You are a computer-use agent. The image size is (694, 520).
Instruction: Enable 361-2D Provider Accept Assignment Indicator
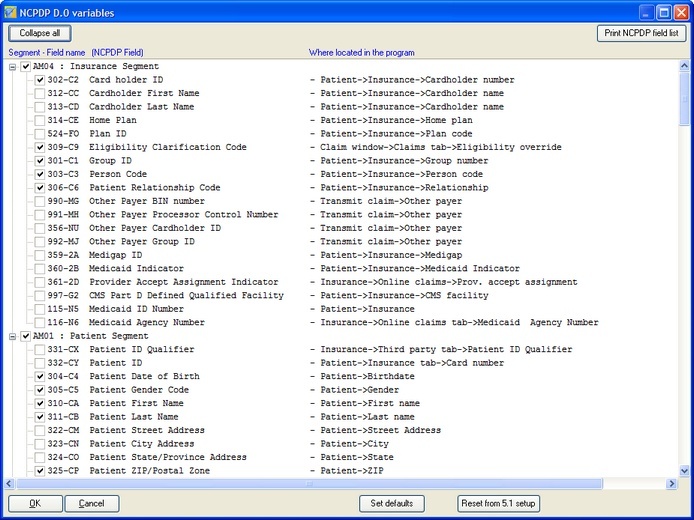[40, 282]
